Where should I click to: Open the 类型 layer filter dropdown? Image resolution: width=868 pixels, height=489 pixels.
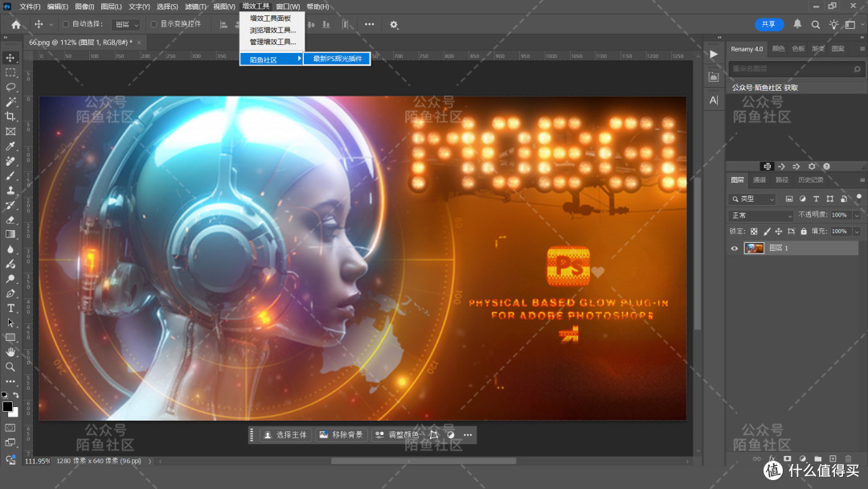tap(753, 199)
